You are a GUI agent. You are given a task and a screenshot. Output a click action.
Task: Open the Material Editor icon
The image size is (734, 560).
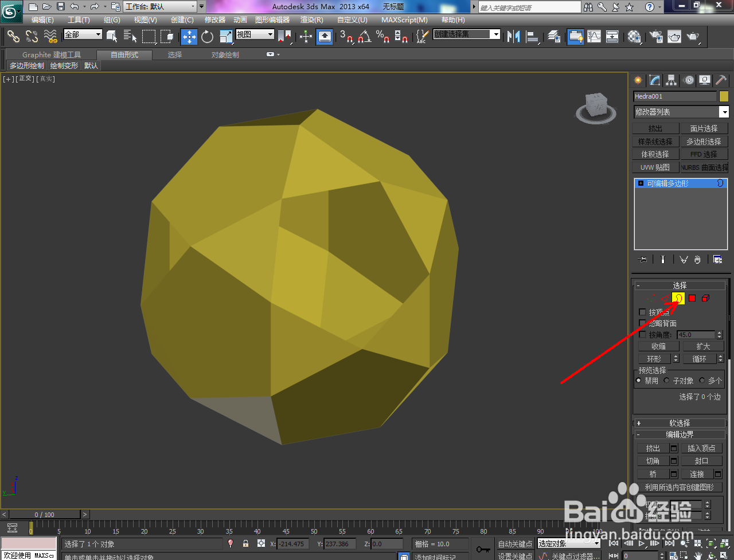pos(634,37)
